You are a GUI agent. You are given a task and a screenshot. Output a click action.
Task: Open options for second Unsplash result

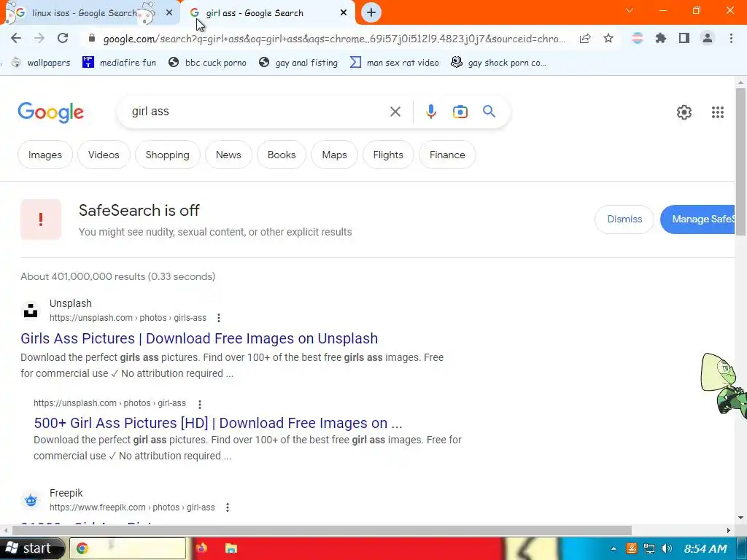pos(200,404)
